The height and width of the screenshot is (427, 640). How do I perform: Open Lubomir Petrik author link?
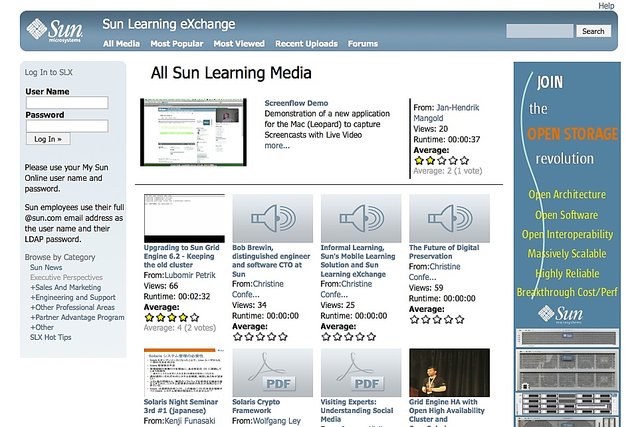190,275
